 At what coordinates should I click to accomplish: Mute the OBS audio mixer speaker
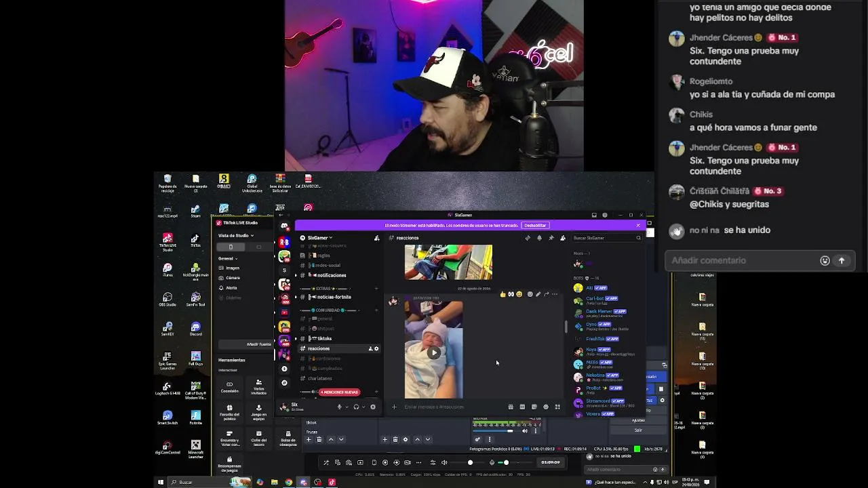(524, 430)
